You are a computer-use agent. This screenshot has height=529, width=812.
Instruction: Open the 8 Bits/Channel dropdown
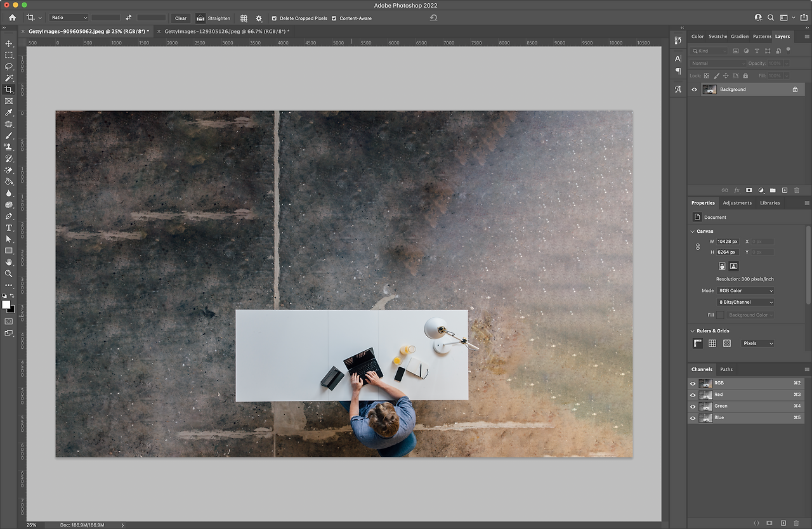click(745, 302)
